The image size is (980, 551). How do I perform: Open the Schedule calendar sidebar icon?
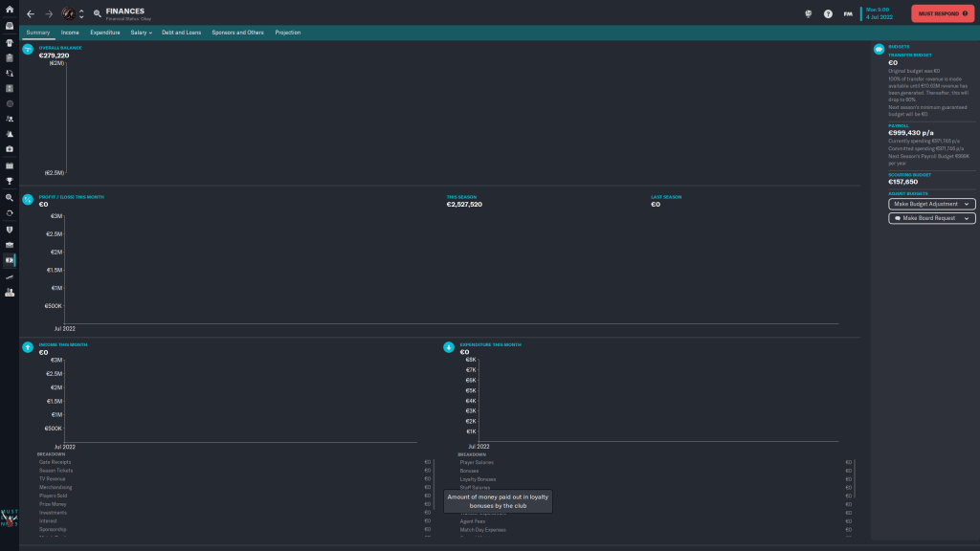tap(10, 165)
